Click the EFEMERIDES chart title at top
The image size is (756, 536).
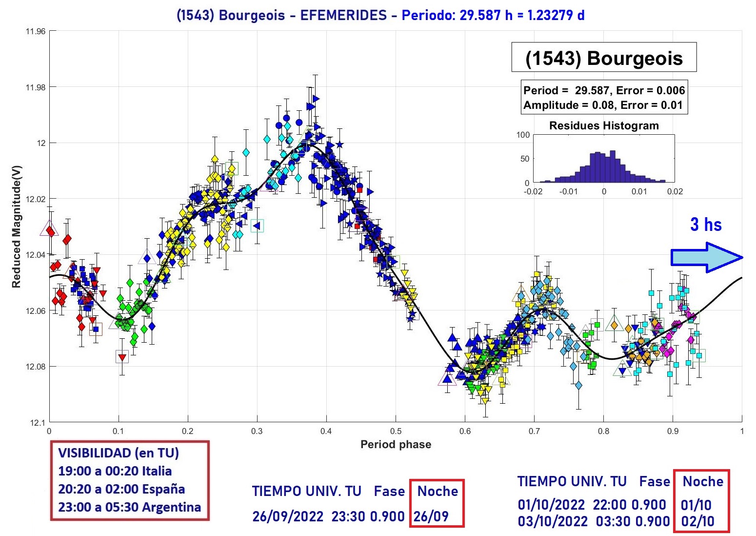(380, 15)
